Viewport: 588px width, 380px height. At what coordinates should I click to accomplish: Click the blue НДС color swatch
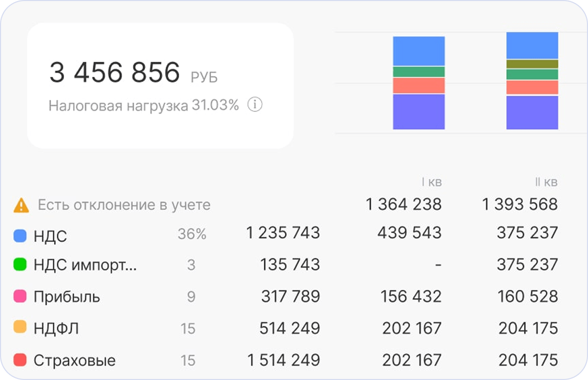point(20,236)
